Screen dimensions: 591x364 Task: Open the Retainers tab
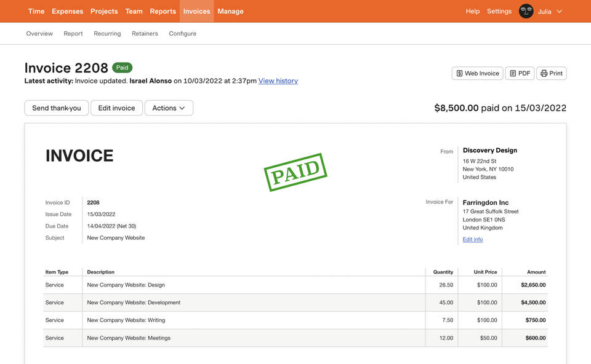coord(145,34)
